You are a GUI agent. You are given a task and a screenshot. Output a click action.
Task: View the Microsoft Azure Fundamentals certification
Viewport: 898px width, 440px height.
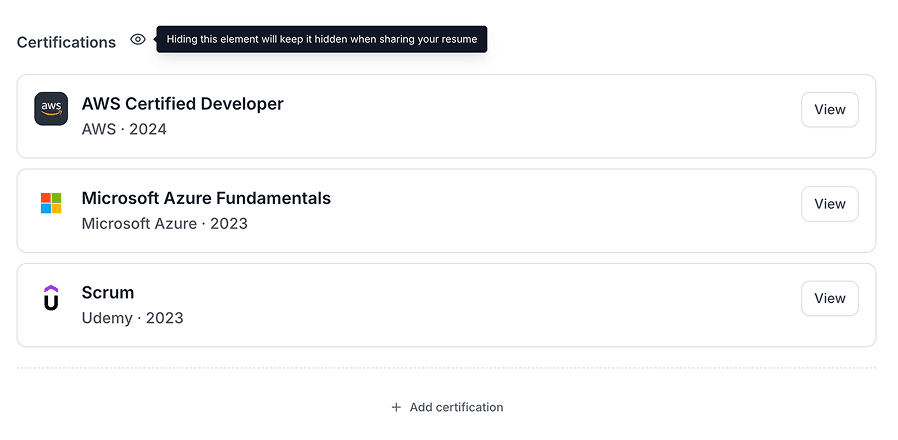coord(829,204)
